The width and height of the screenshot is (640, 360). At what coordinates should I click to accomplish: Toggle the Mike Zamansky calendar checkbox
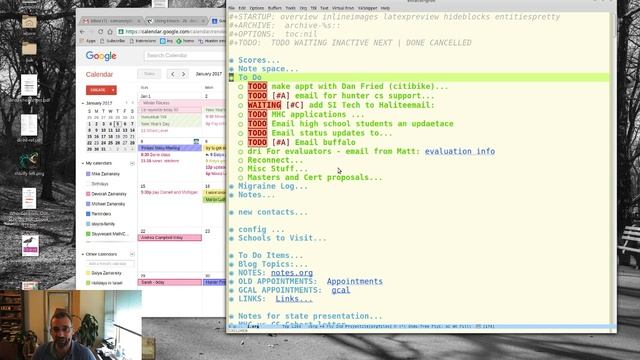pos(88,174)
